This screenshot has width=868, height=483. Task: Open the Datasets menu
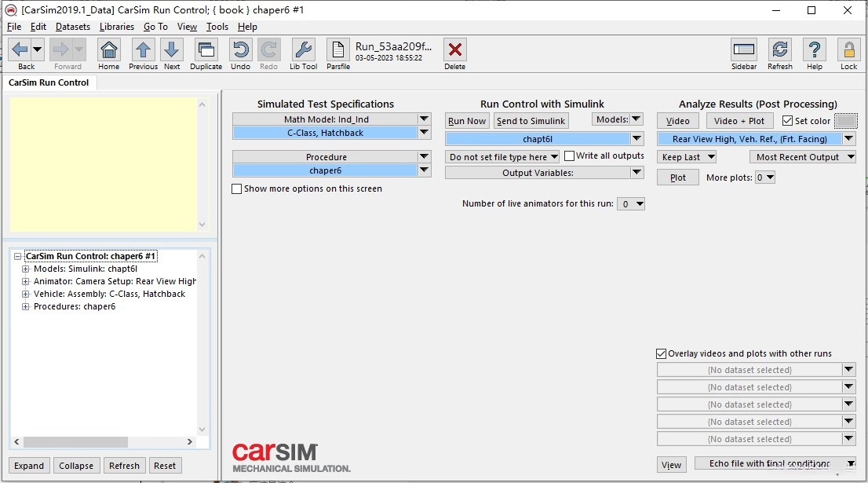(x=72, y=27)
